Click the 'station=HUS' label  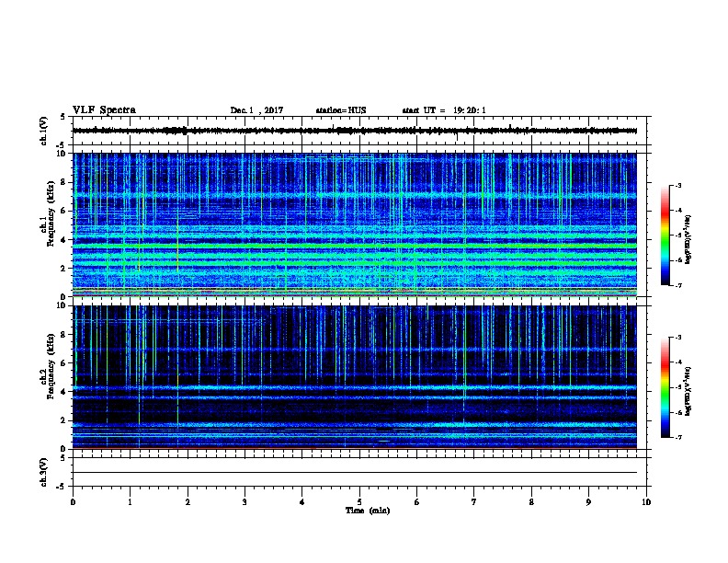(x=341, y=110)
